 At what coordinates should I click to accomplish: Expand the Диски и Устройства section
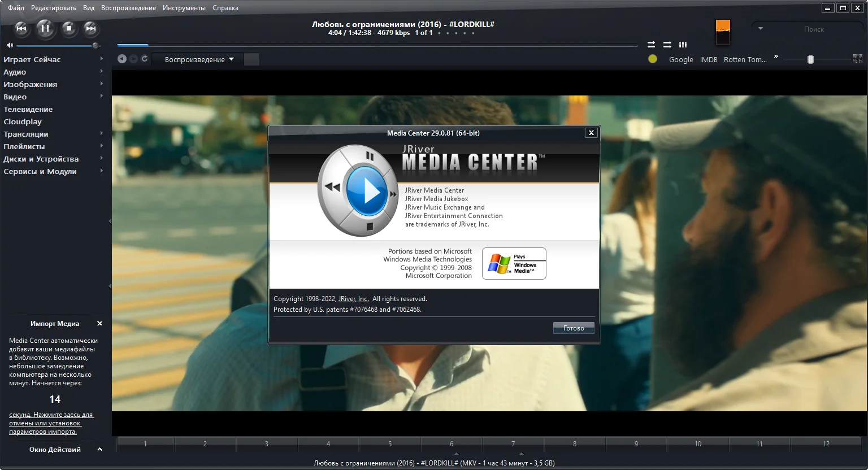(102, 159)
